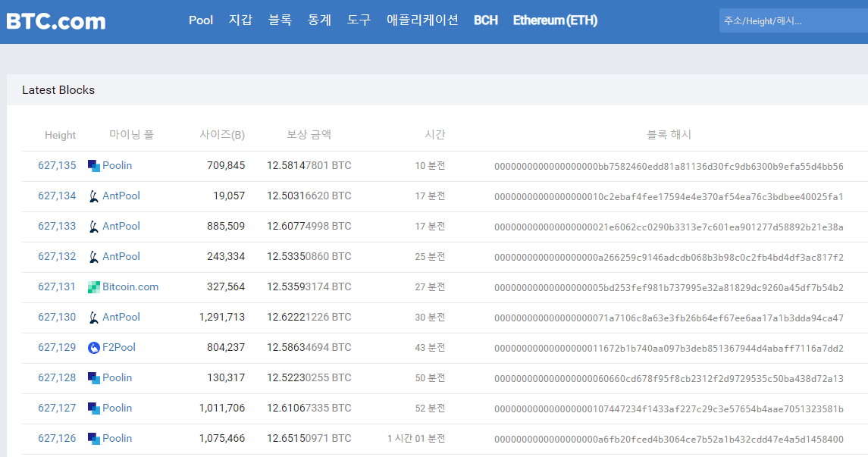Open block height 627,133

[57, 226]
